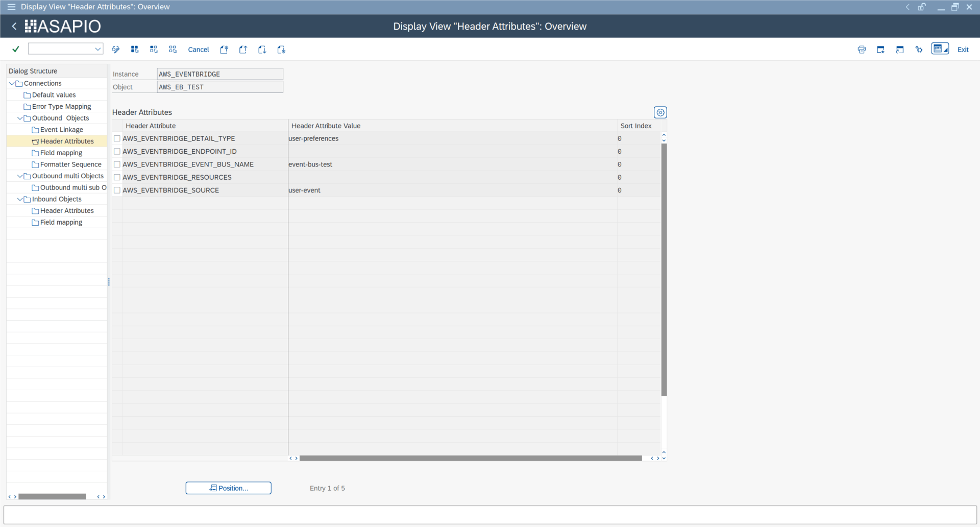The image size is (980, 527).
Task: Open the hamburger menu in title bar
Action: [11, 7]
